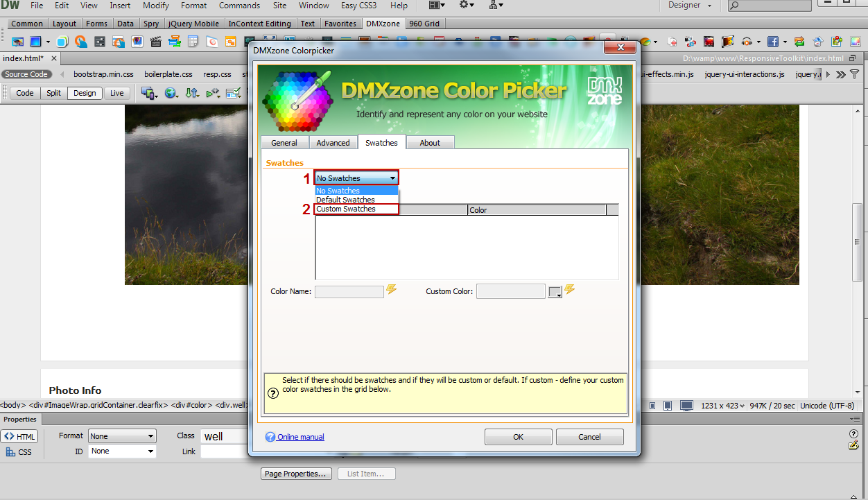The image size is (868, 500).
Task: Click the check browser compatibility icon
Action: coord(213,93)
